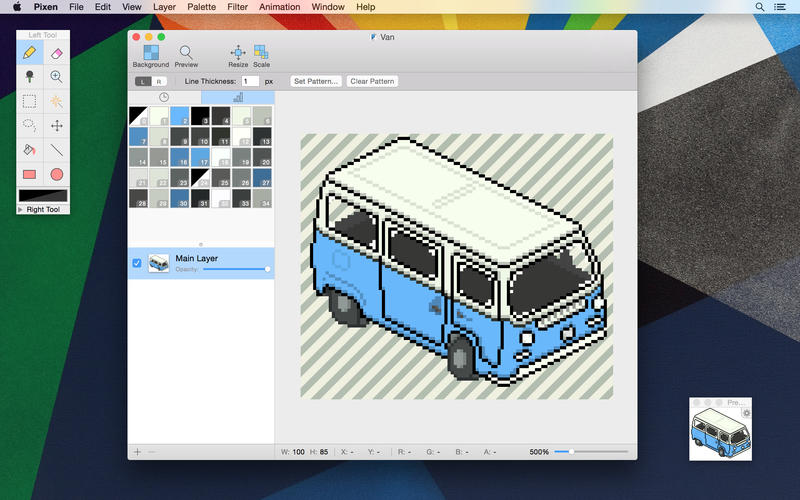800x500 pixels.
Task: Select the Eraser tool
Action: [57, 52]
